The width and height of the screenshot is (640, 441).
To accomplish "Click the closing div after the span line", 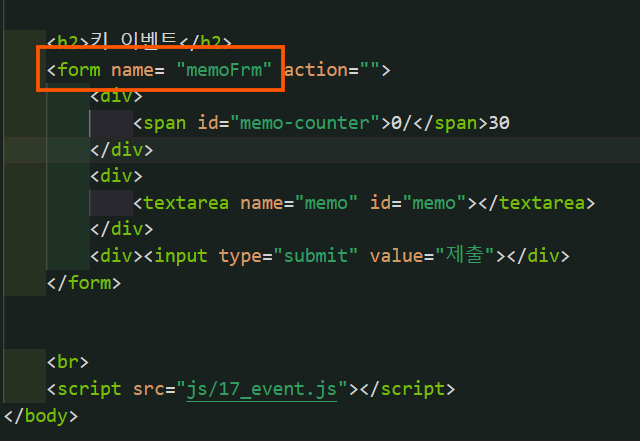I will [x=122, y=150].
